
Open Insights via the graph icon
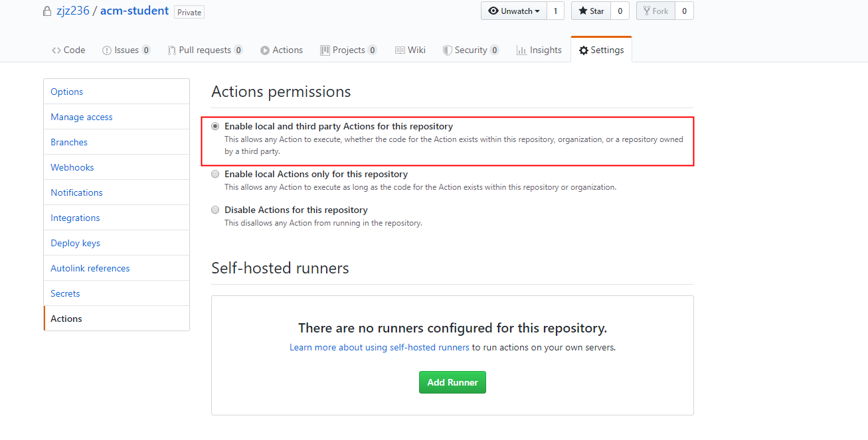(522, 50)
